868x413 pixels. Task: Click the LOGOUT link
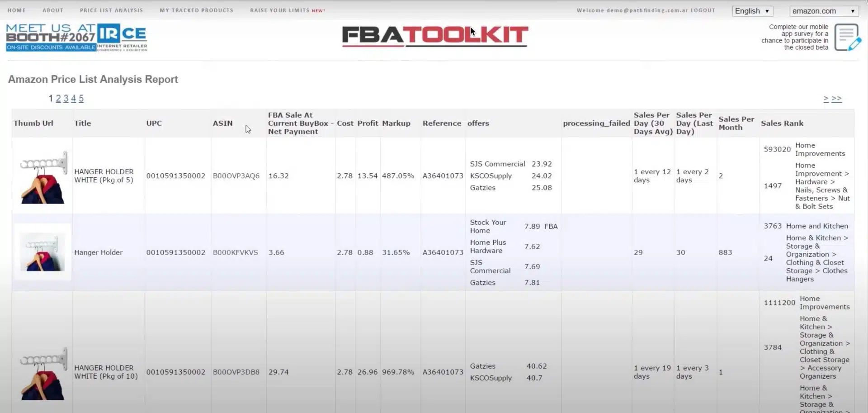pyautogui.click(x=703, y=10)
